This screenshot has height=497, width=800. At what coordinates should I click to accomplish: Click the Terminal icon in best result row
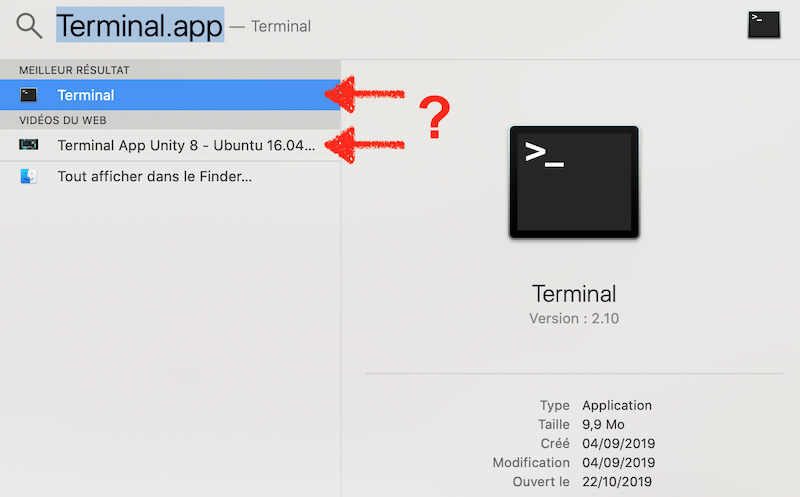(x=29, y=95)
